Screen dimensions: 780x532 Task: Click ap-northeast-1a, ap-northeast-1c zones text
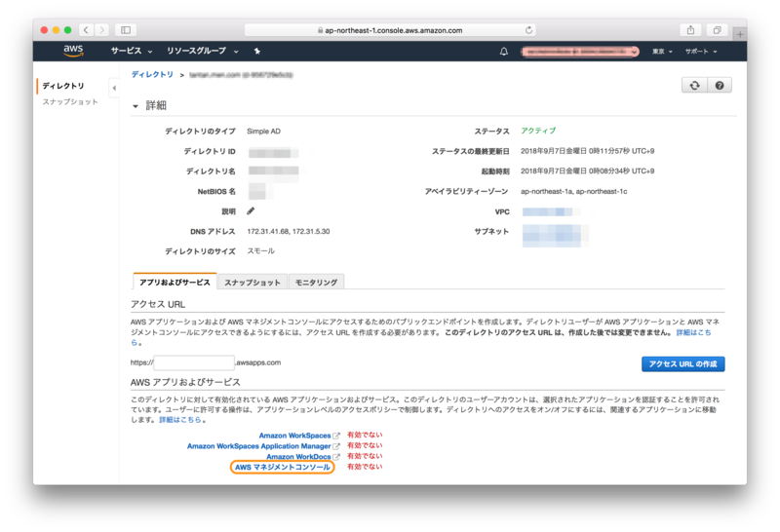pos(574,191)
